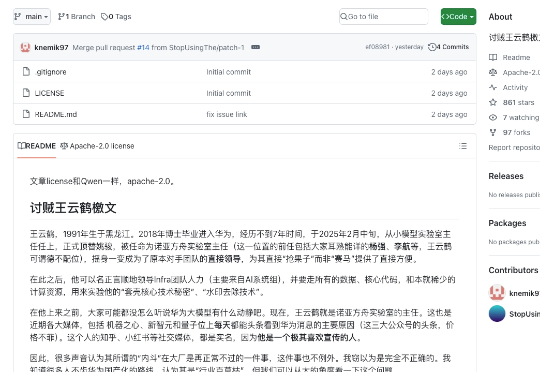Image resolution: width=540 pixels, height=372 pixels.
Task: Focus the Go to file search field
Action: pos(384,17)
